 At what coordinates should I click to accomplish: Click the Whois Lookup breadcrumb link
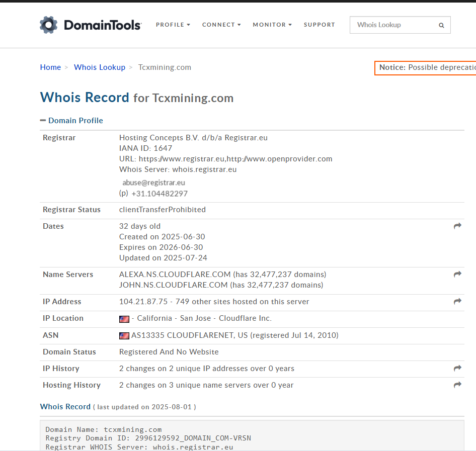tap(100, 67)
